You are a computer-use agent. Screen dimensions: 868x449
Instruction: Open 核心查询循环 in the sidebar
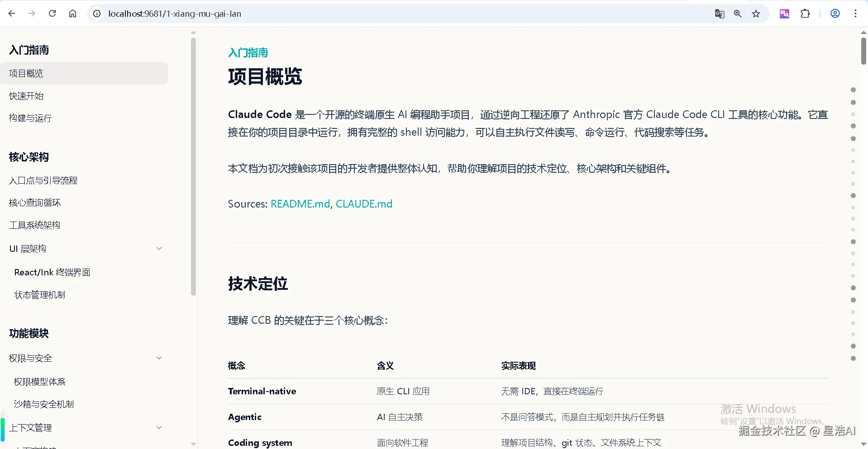(35, 203)
